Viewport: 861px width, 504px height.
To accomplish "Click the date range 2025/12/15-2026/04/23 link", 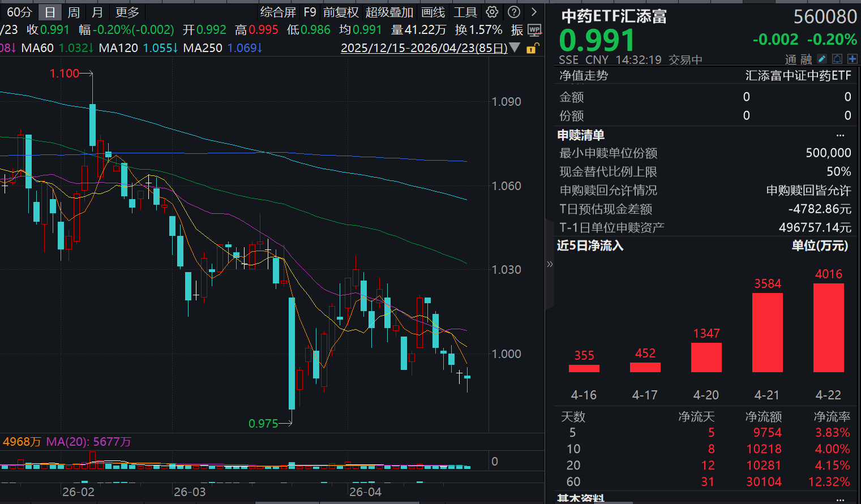I will click(x=424, y=48).
